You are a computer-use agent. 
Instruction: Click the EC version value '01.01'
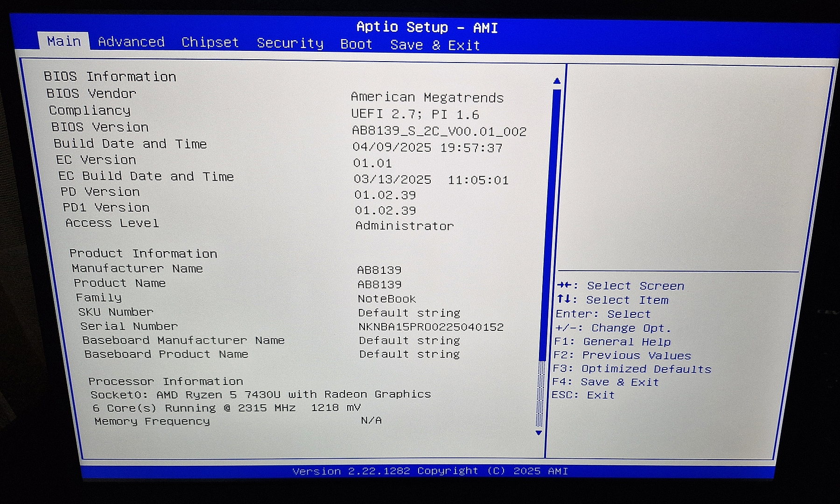click(x=372, y=163)
